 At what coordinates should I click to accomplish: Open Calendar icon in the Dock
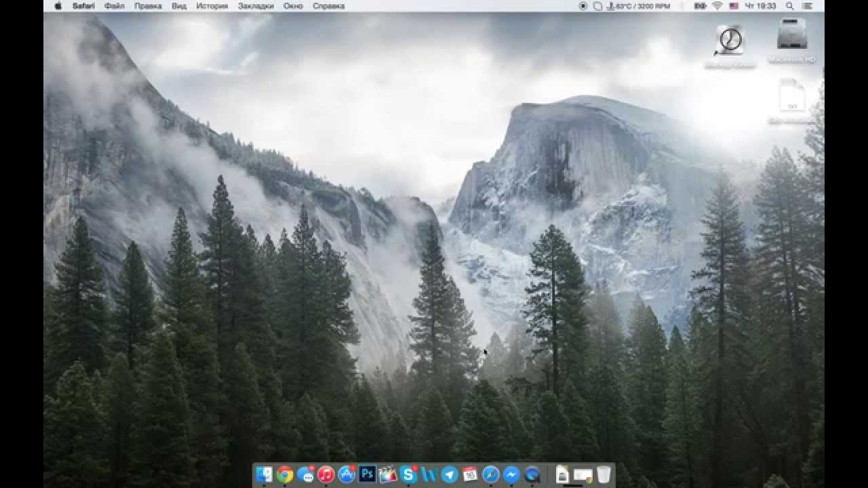click(470, 474)
